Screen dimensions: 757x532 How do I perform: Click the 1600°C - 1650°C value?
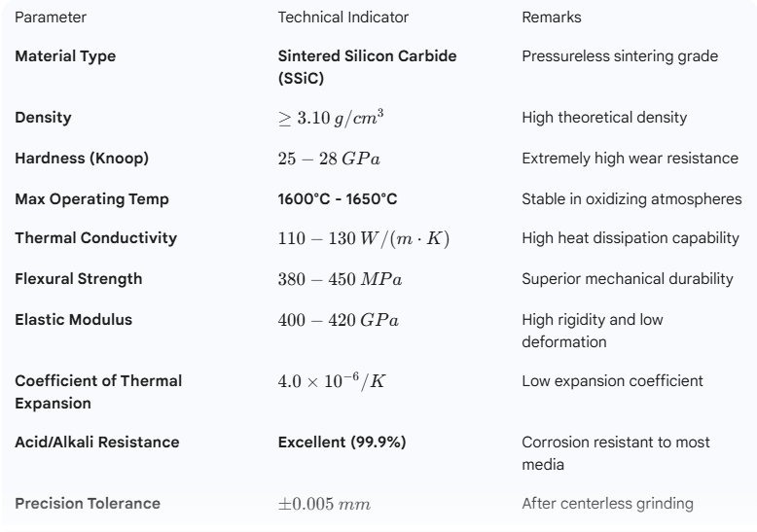pos(339,199)
